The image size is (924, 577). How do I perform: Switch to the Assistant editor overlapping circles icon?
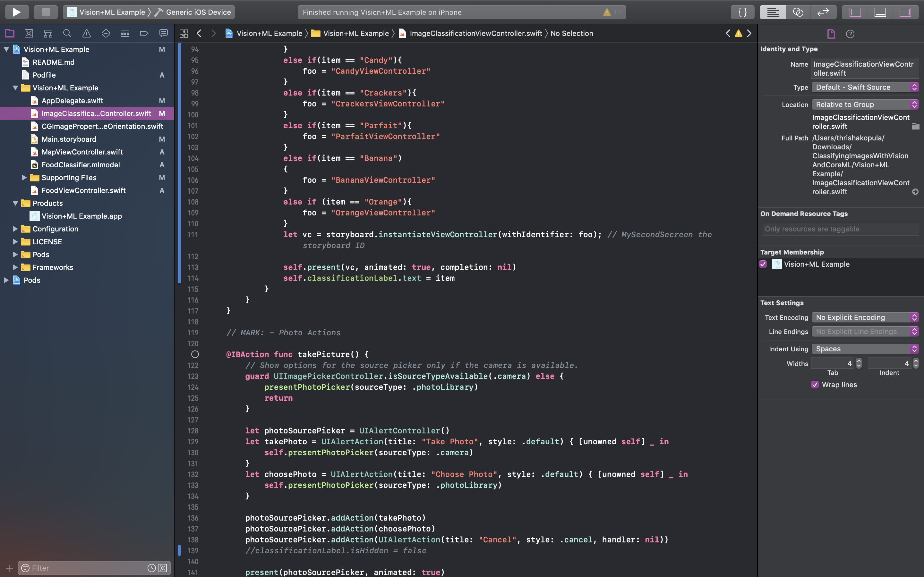798,12
